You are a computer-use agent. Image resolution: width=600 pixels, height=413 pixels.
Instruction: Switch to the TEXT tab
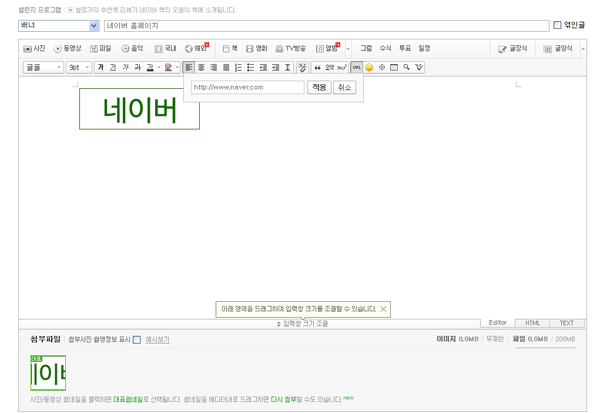click(x=567, y=323)
